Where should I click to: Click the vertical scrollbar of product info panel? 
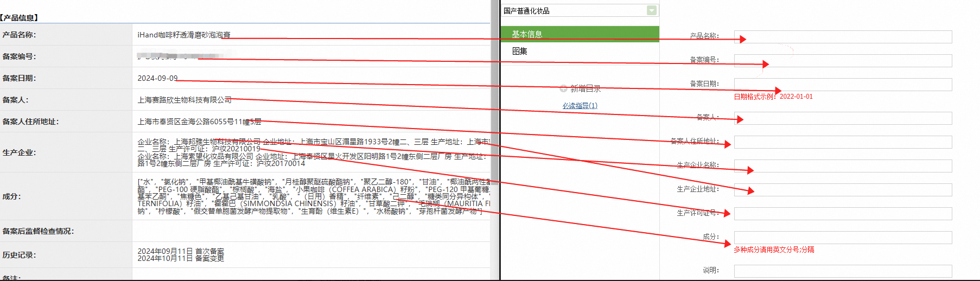(x=494, y=140)
